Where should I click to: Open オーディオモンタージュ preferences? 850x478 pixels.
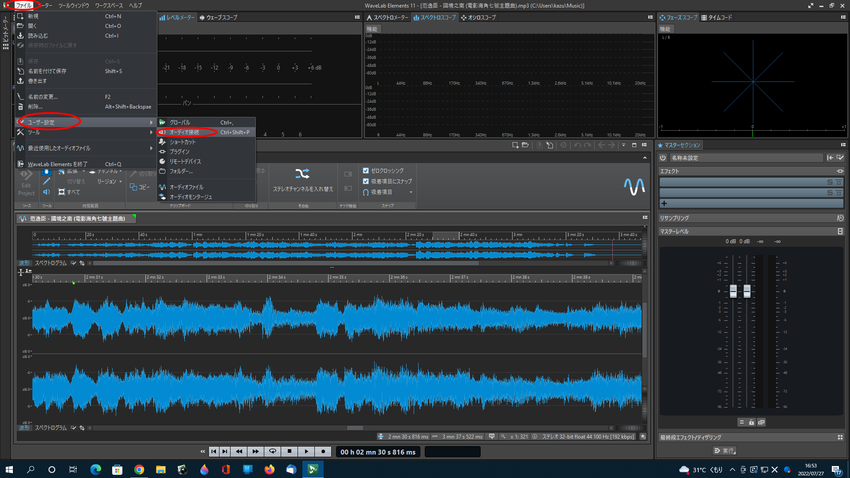point(206,197)
